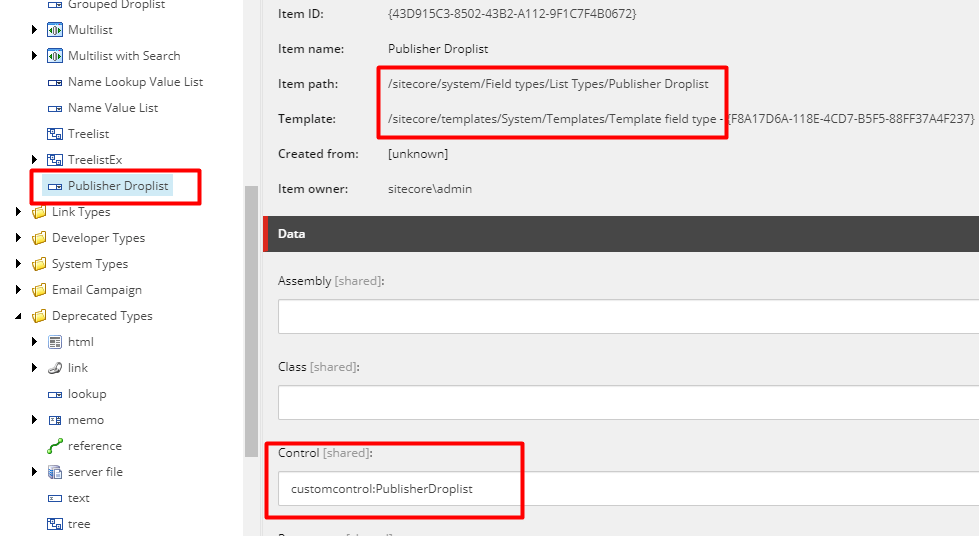Click the Link Types folder icon
This screenshot has width=979, height=536.
39,212
